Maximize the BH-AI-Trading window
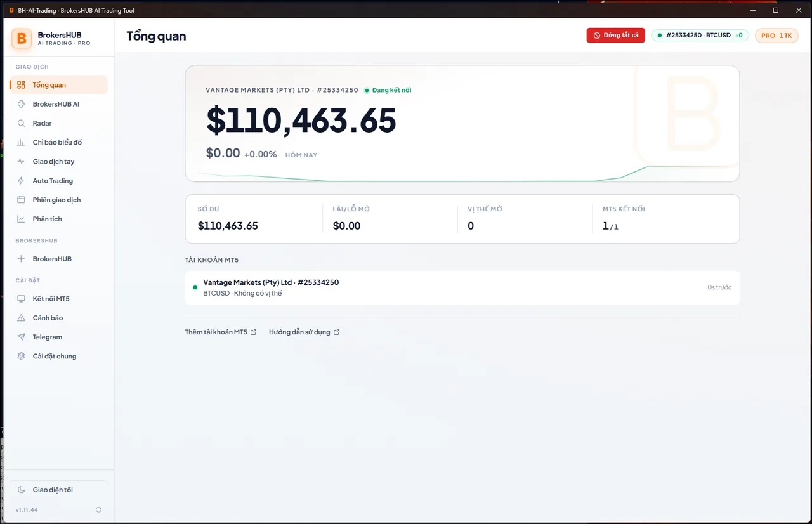The image size is (812, 524). 775,10
